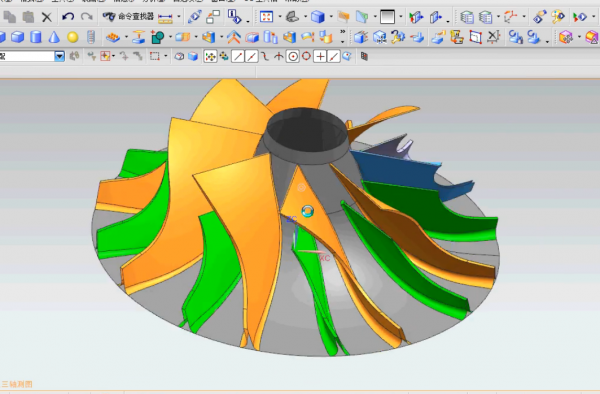Toggle the End Point snap

click(x=238, y=57)
